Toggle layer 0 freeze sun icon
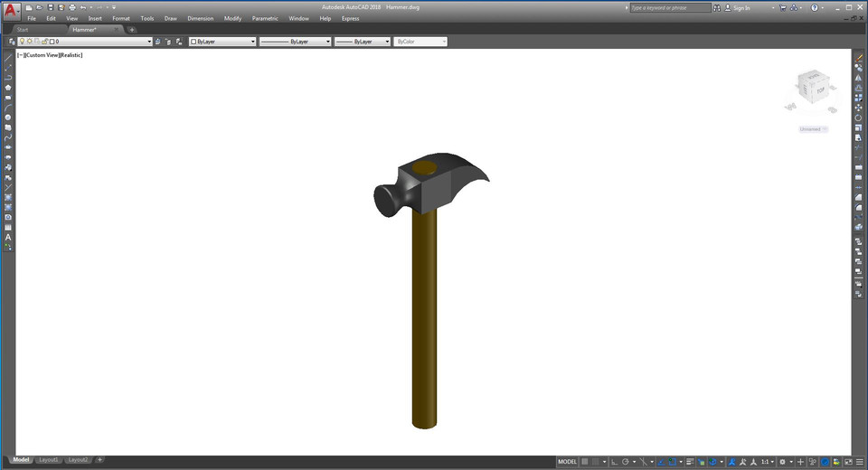The image size is (868, 470). [29, 42]
